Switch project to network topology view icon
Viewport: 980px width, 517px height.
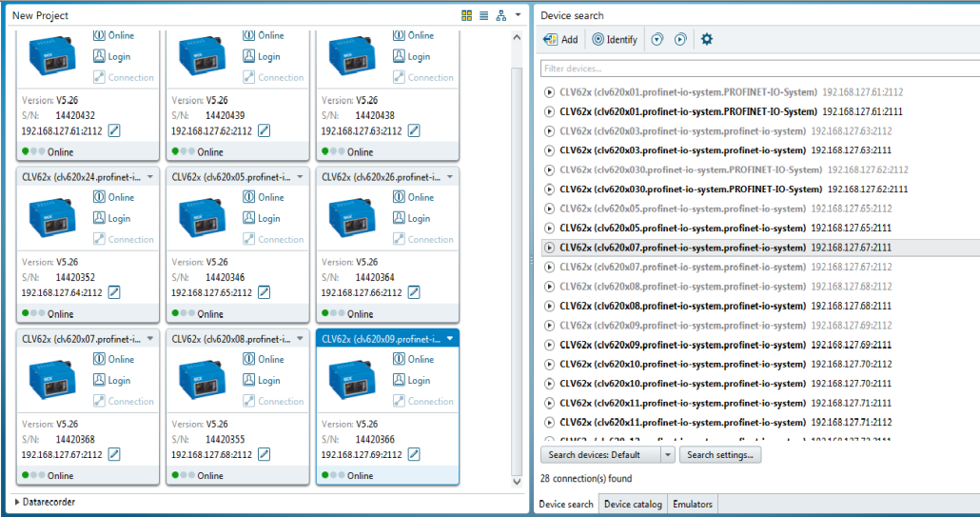click(x=500, y=15)
